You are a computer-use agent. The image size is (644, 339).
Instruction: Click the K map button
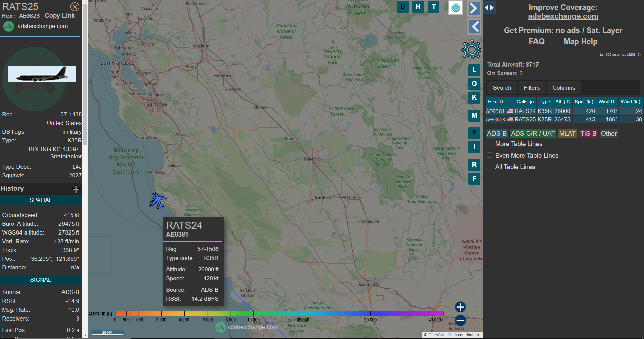tap(474, 97)
